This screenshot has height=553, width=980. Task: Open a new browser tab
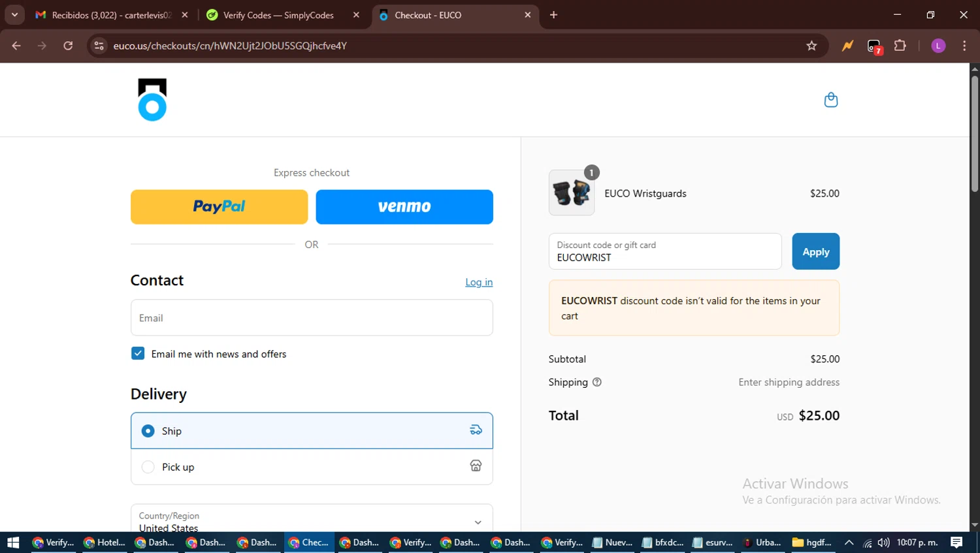(x=553, y=15)
